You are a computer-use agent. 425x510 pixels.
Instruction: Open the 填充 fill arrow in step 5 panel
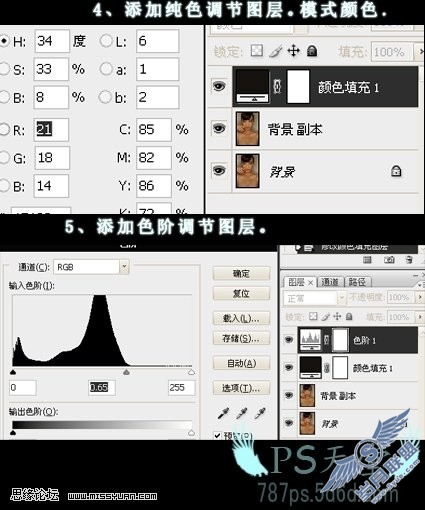coord(419,316)
